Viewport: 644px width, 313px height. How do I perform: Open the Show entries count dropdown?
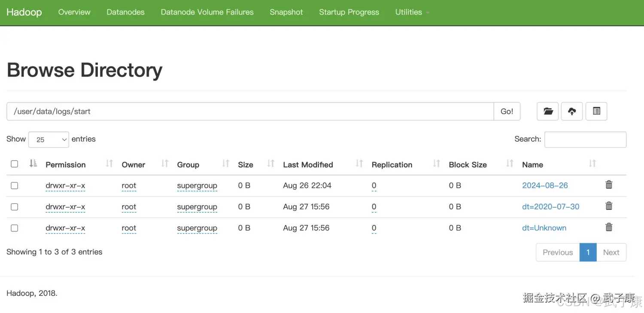click(x=49, y=139)
